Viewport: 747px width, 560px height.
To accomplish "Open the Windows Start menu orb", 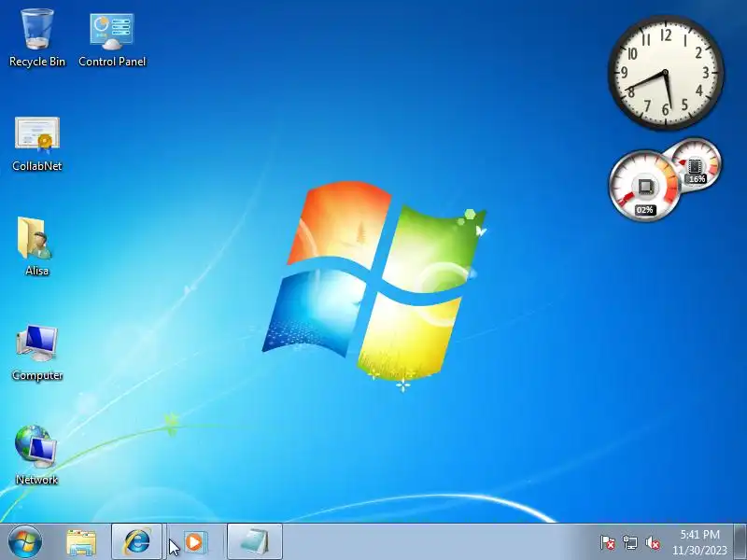I will click(x=25, y=542).
